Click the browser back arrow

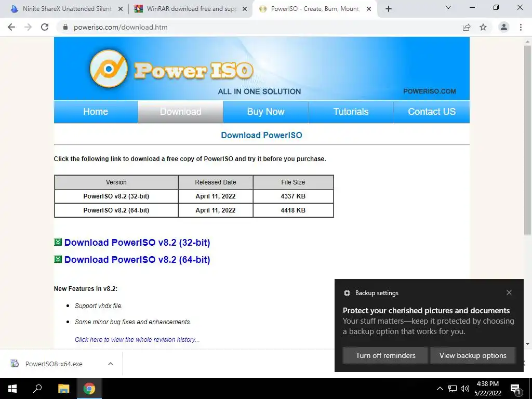point(11,27)
